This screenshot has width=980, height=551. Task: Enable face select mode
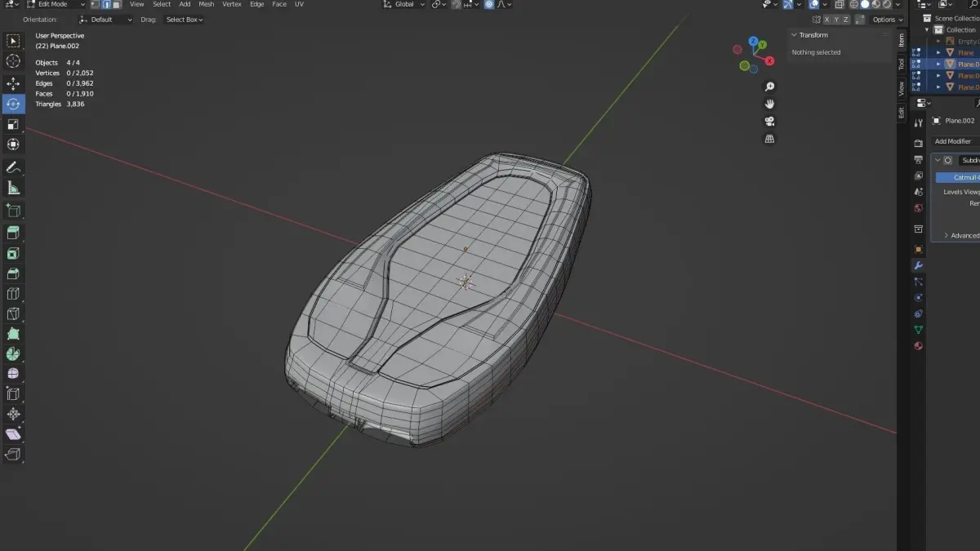(117, 4)
